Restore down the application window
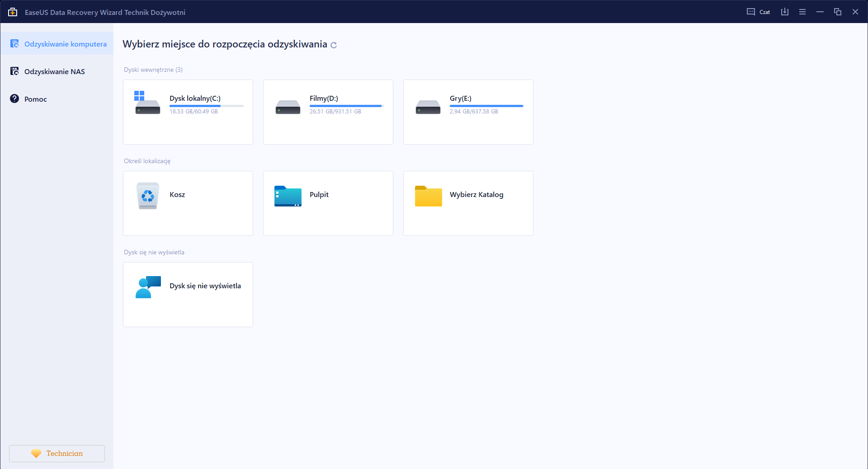868x469 pixels. click(x=838, y=12)
